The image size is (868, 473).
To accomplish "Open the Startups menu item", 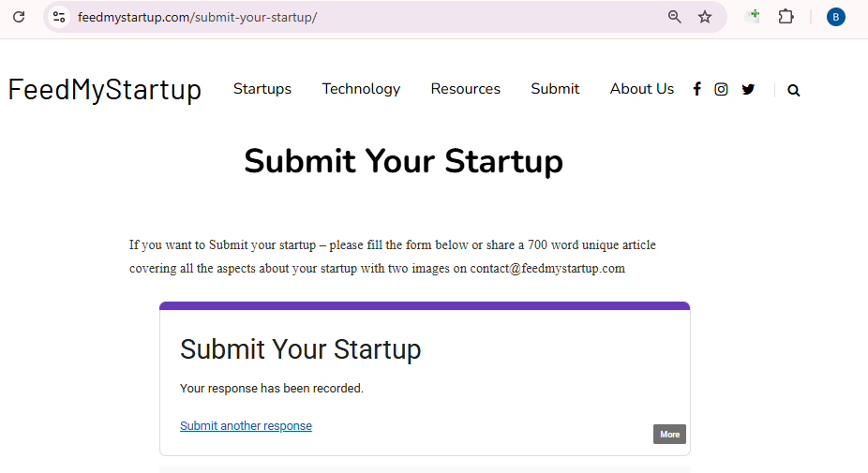I will click(x=262, y=89).
